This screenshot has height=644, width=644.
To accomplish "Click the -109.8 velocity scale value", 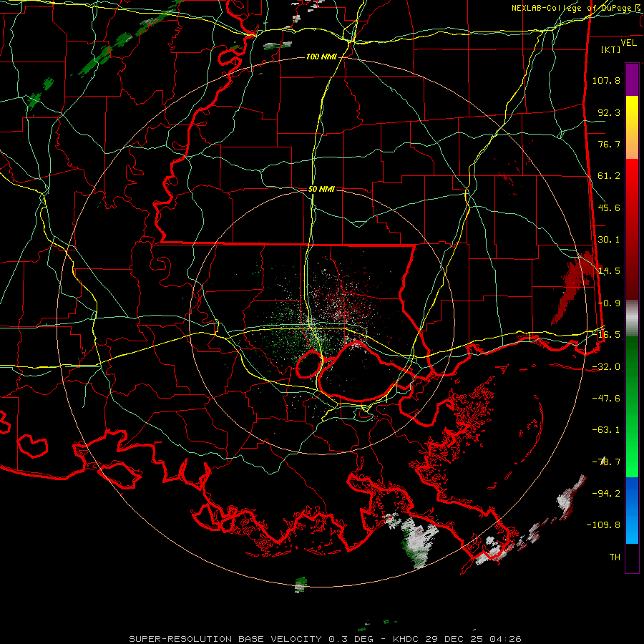I will 603,525.
